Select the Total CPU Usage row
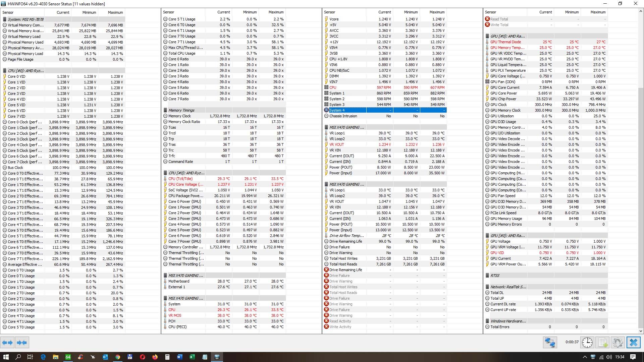Viewport: 644px width, 362px height. (x=224, y=53)
